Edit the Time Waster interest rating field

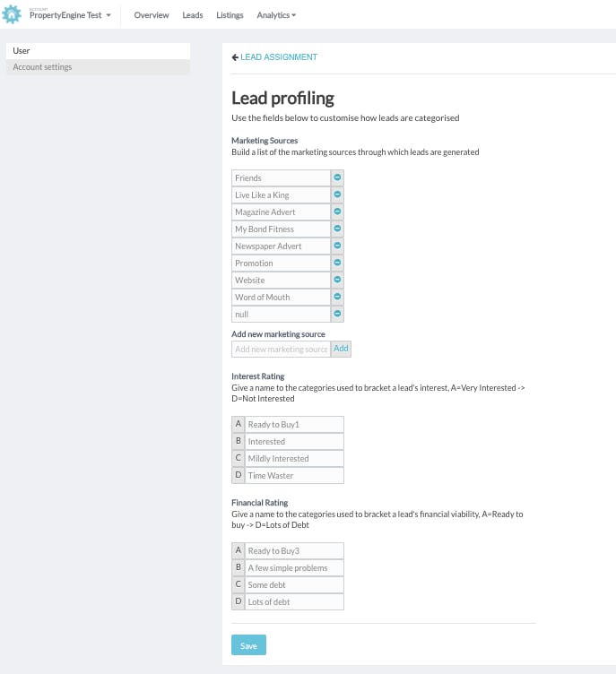pos(294,476)
